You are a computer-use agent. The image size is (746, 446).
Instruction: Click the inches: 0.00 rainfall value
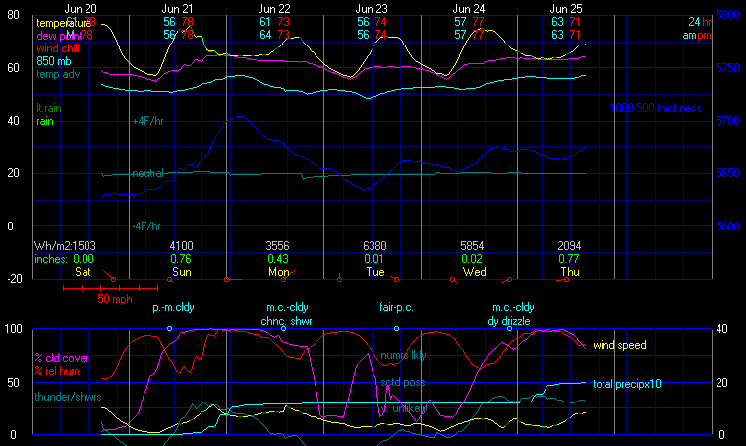point(64,259)
